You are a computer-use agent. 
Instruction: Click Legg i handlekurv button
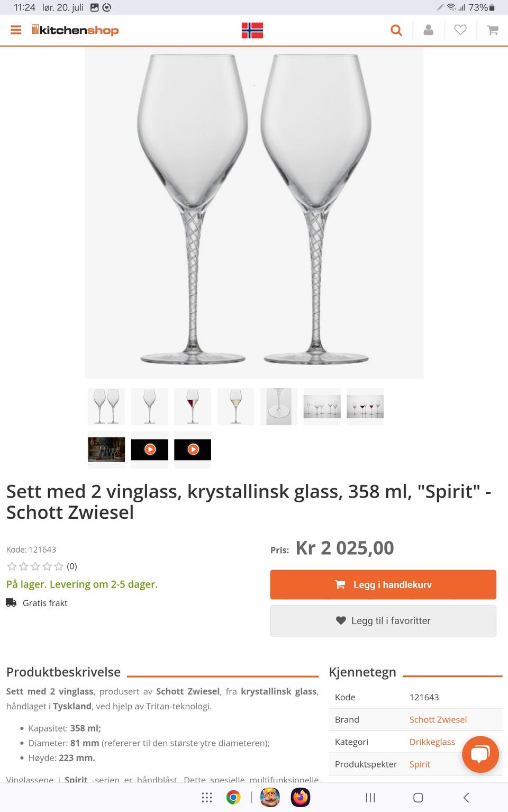tap(383, 584)
